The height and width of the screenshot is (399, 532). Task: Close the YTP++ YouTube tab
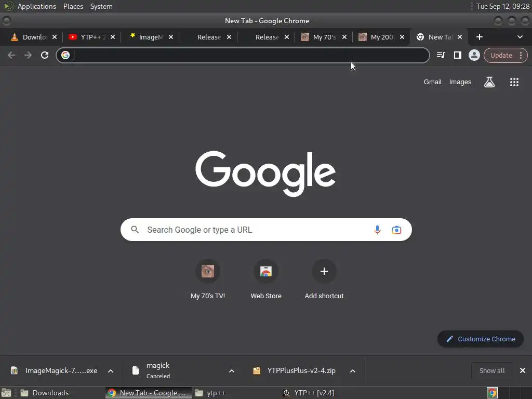pos(113,37)
